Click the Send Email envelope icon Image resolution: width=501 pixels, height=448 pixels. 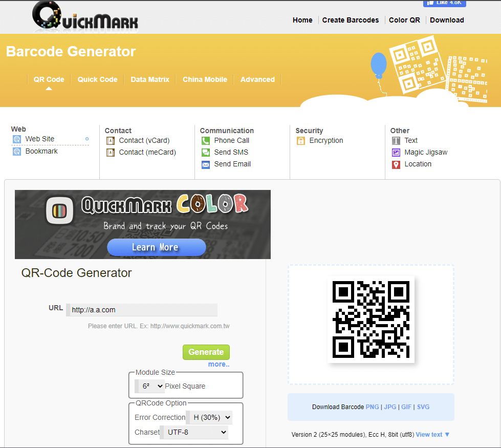(206, 165)
